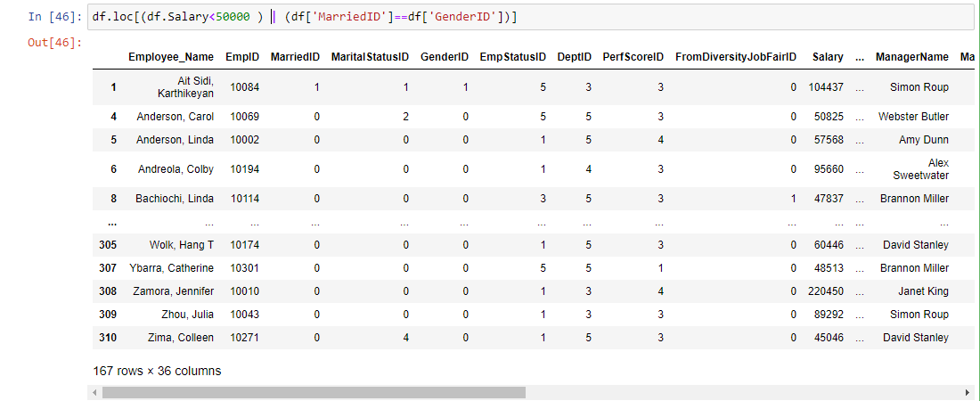Click salary value 45046
The height and width of the screenshot is (401, 980).
click(829, 338)
